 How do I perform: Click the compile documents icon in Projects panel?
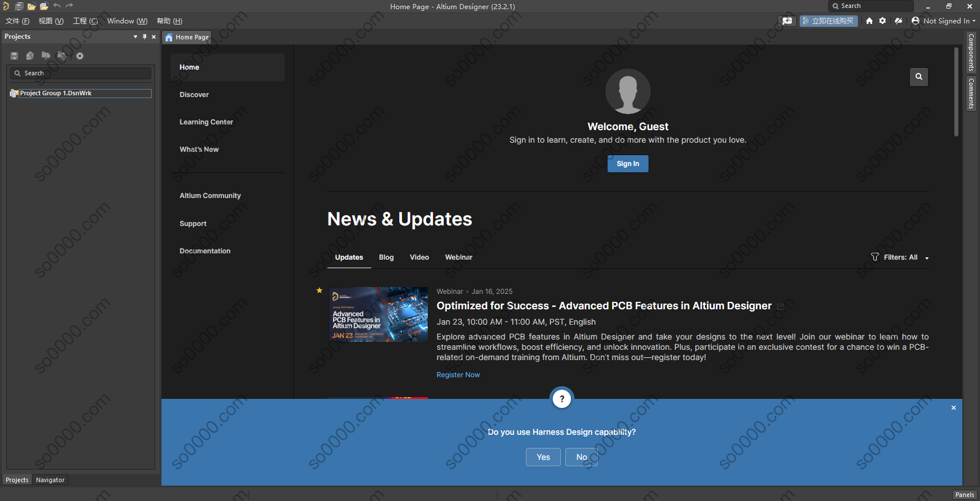pos(30,56)
